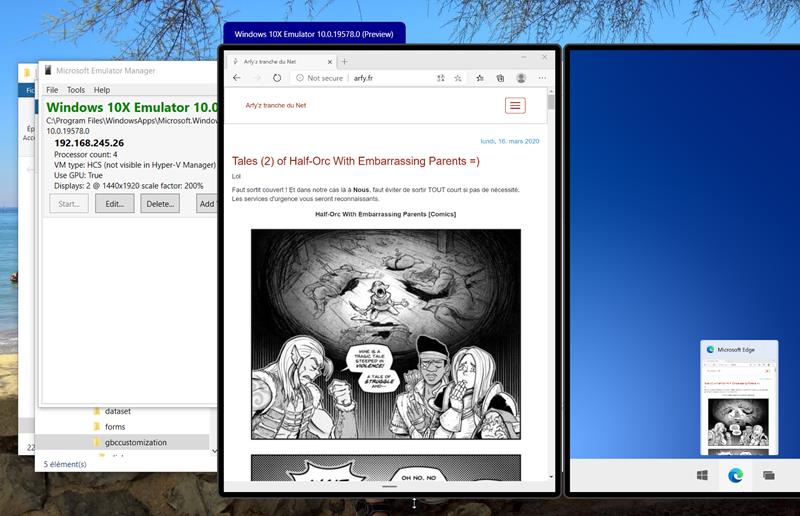Click the Displays: 2 @ 1440x1920 text
The width and height of the screenshot is (800, 516).
(x=129, y=186)
